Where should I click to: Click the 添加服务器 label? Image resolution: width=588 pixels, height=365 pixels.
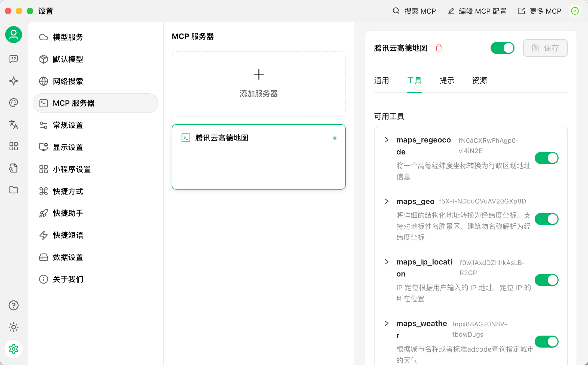(x=259, y=93)
